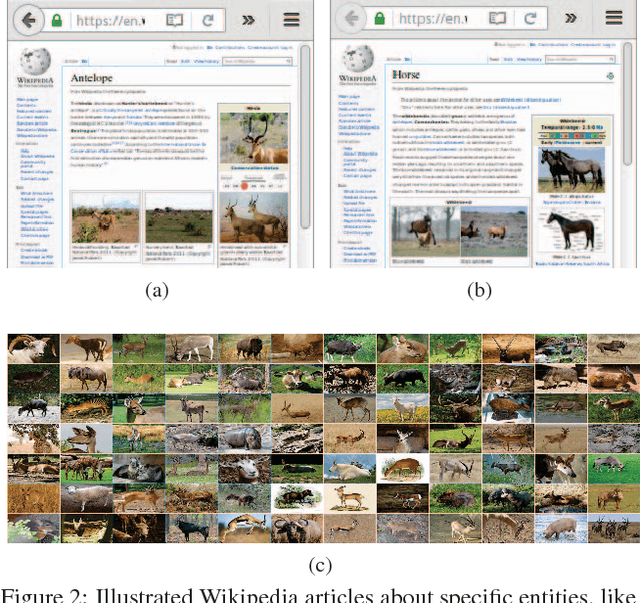640x603 pixels.
Task: Open gallery photo of antelope in bushland
Action: pyautogui.click(x=105, y=219)
